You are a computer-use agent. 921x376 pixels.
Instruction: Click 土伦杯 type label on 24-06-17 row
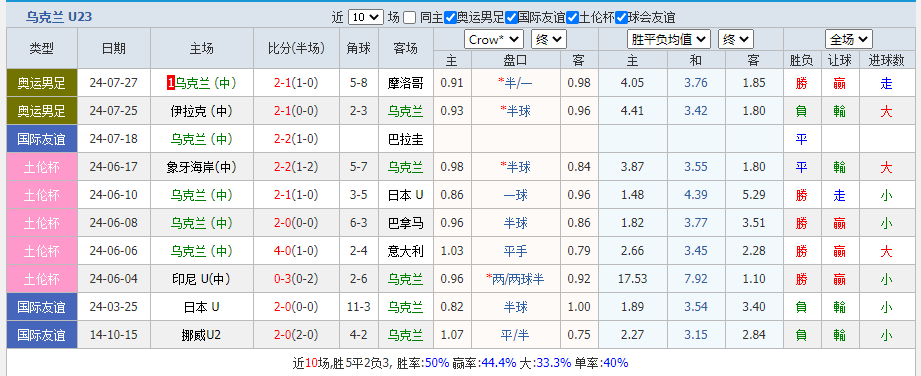(x=42, y=167)
